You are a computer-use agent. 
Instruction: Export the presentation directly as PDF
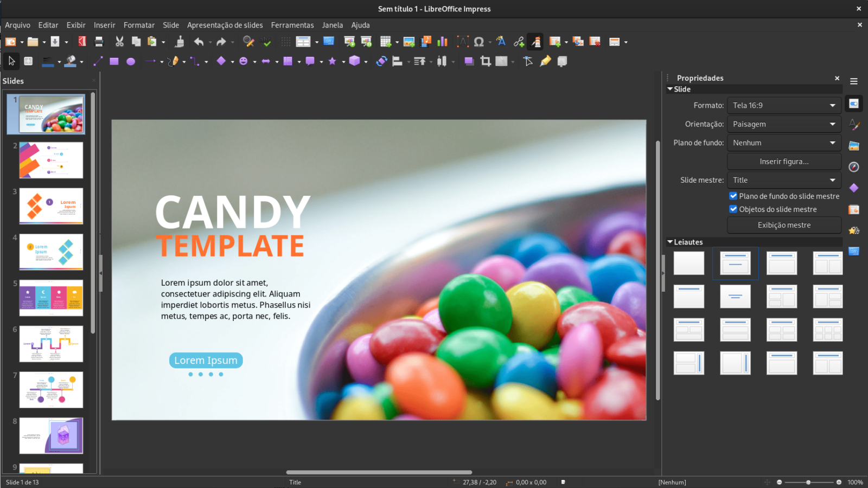click(82, 41)
